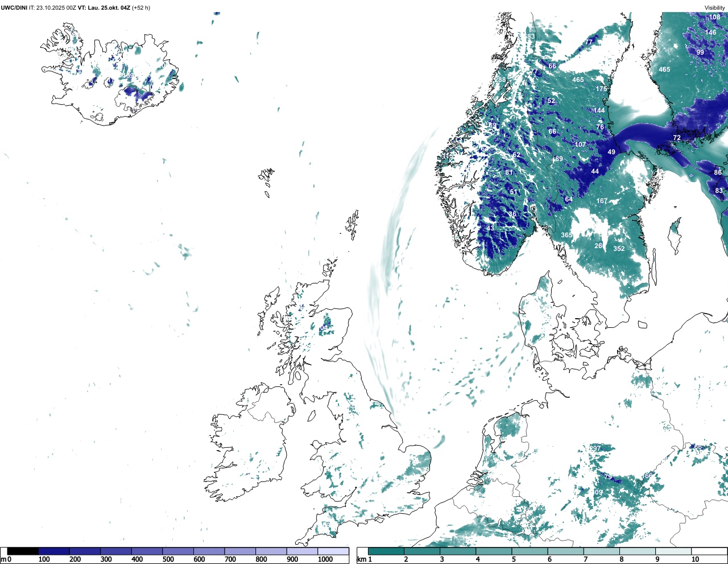Click the legend swatch right of the 1000 label
The width and height of the screenshot is (728, 564).
[333, 551]
